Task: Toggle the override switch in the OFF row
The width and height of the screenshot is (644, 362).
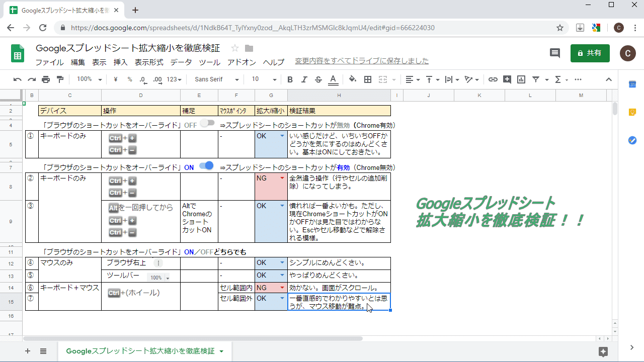Action: coord(207,123)
